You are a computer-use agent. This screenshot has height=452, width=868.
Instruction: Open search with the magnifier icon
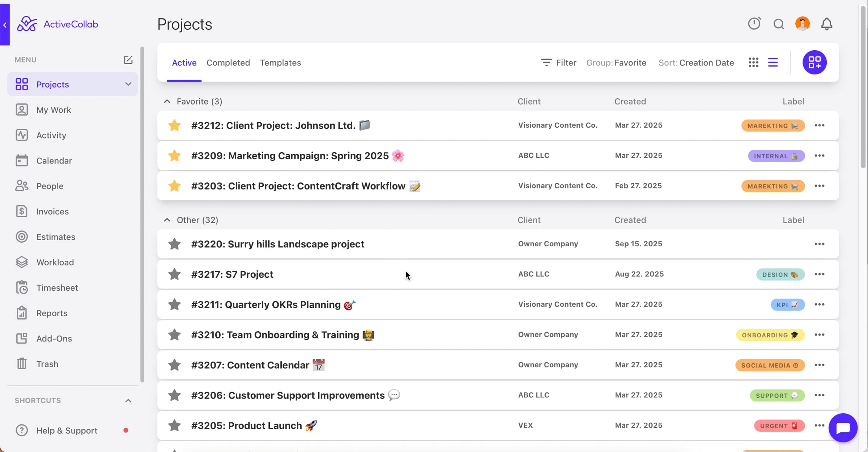(x=779, y=24)
